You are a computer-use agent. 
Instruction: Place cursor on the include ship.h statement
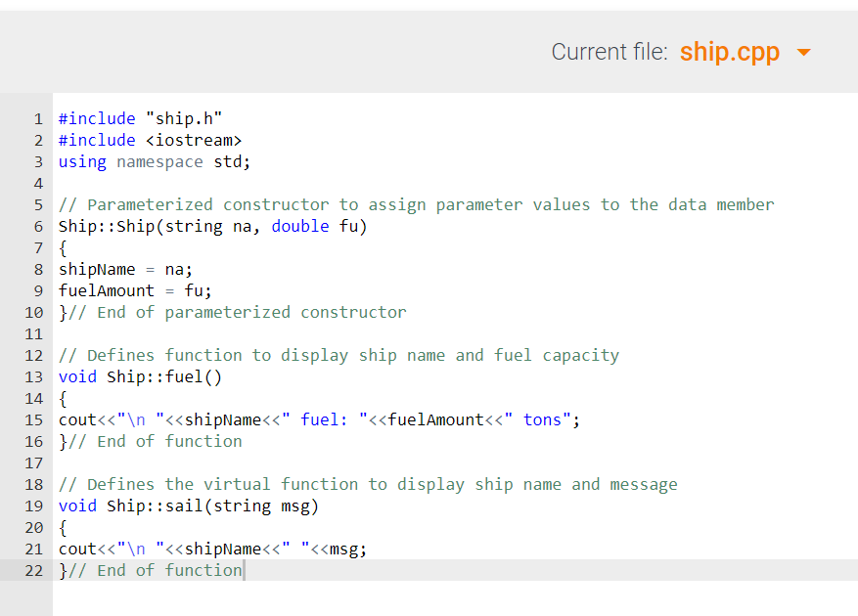click(137, 118)
